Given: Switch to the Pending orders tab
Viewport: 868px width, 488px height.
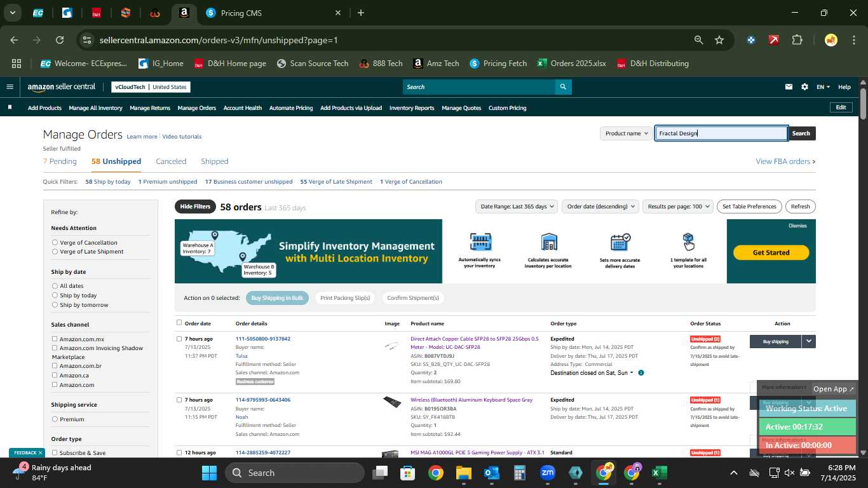Looking at the screenshot, I should pos(60,161).
